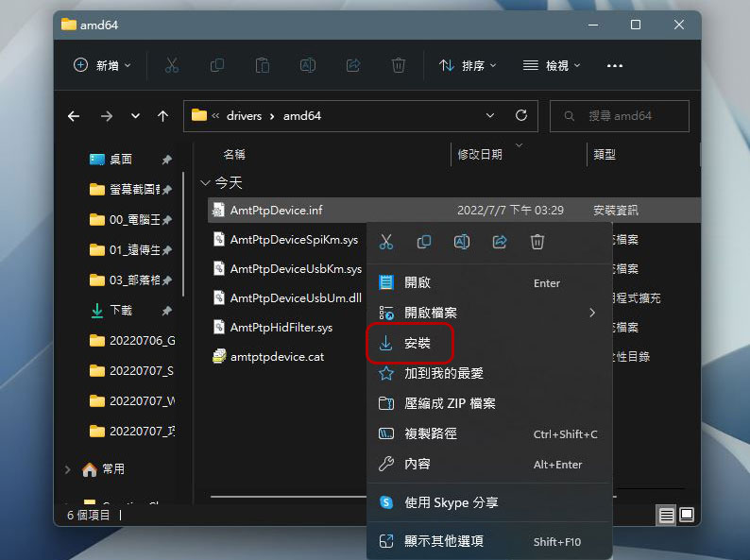Click the Delete trash icon in top toolbar
The height and width of the screenshot is (560, 750).
point(398,65)
